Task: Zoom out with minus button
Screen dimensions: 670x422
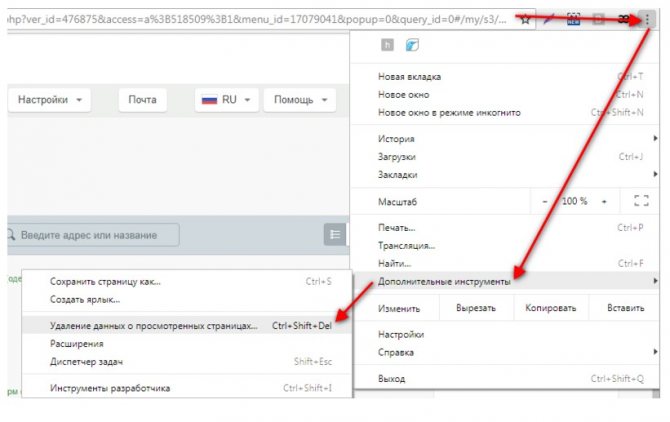Action: pos(545,201)
